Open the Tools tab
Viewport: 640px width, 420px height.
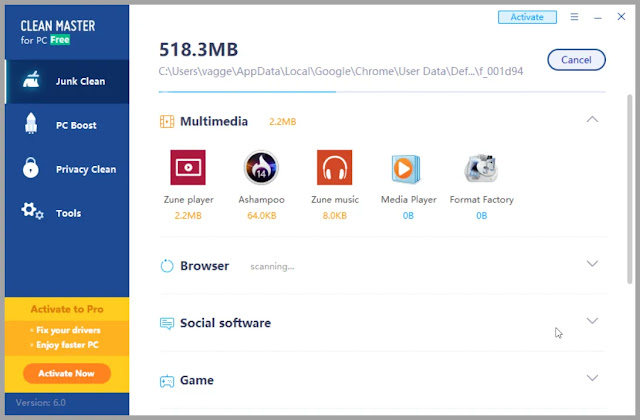(x=67, y=213)
